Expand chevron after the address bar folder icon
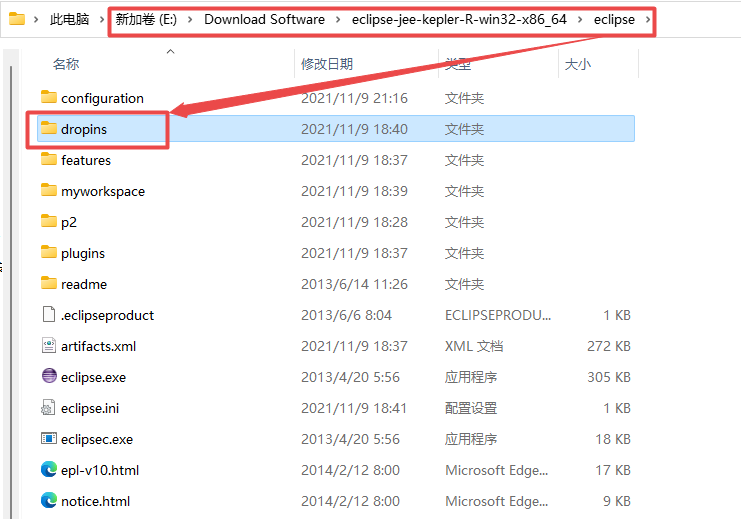The image size is (741, 519). [36, 20]
